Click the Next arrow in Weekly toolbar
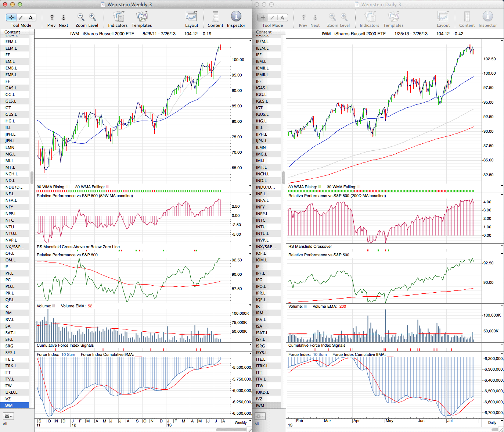 [64, 17]
